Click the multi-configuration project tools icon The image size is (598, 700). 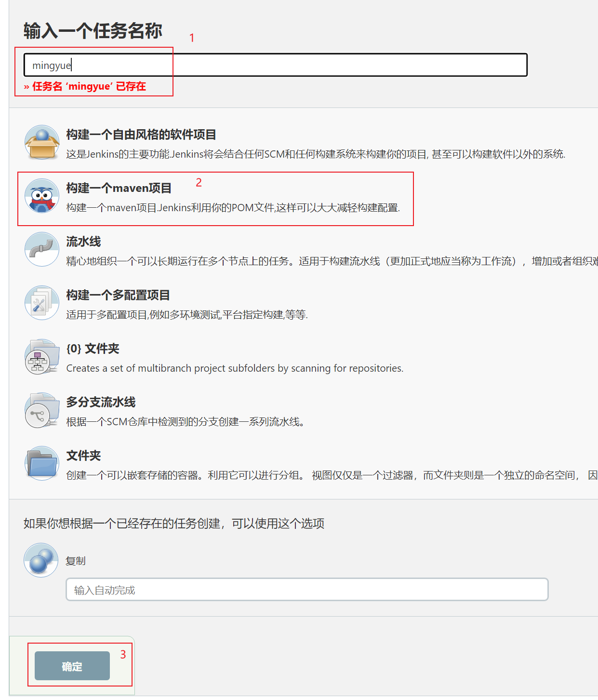(42, 303)
